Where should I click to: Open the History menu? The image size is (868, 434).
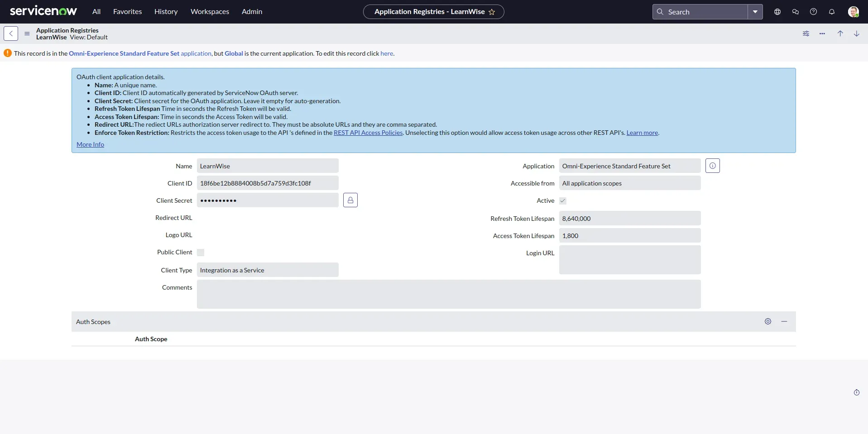point(166,12)
